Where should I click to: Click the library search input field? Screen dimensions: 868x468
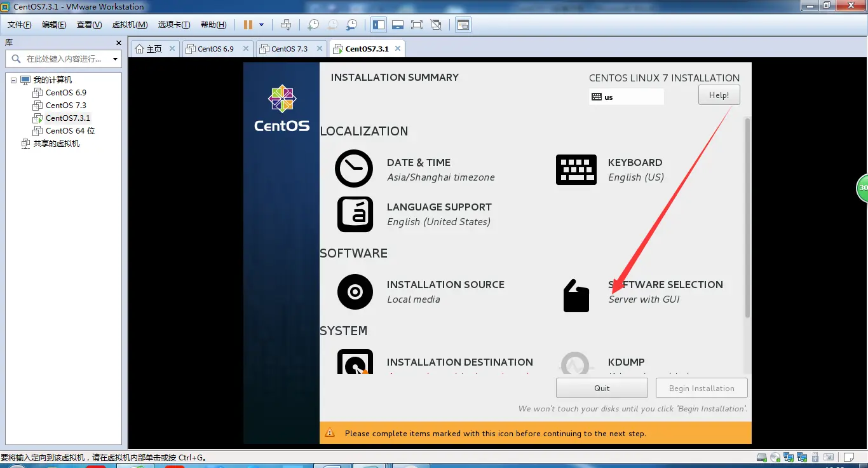pos(63,59)
